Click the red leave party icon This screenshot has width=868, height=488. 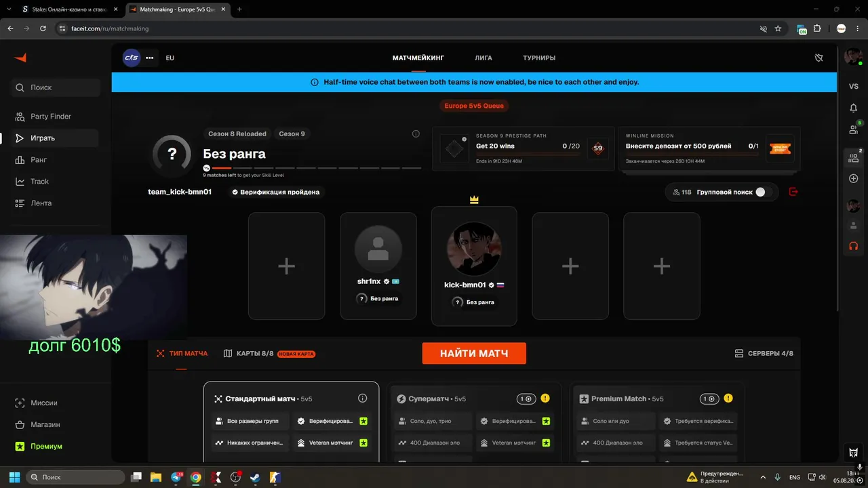[794, 192]
